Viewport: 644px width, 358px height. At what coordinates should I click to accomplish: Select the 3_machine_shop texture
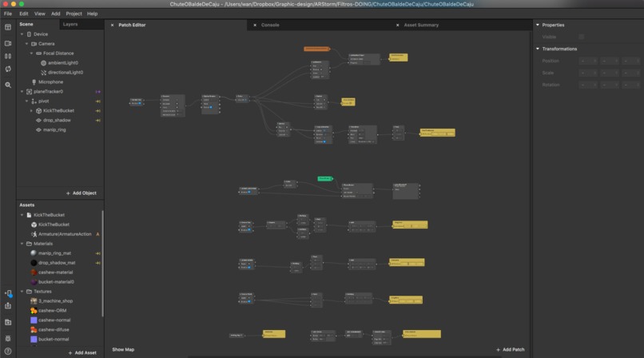coord(55,301)
